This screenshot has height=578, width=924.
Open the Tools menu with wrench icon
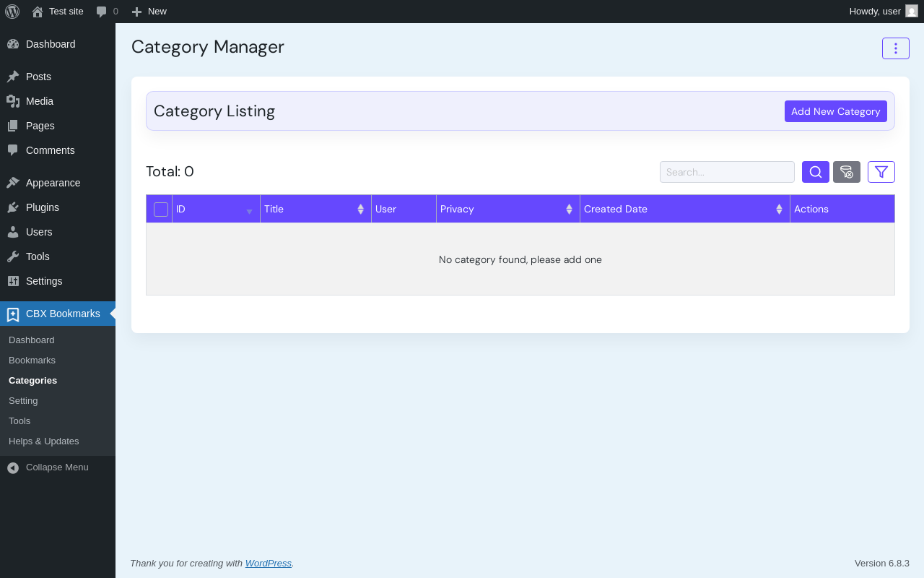click(58, 256)
